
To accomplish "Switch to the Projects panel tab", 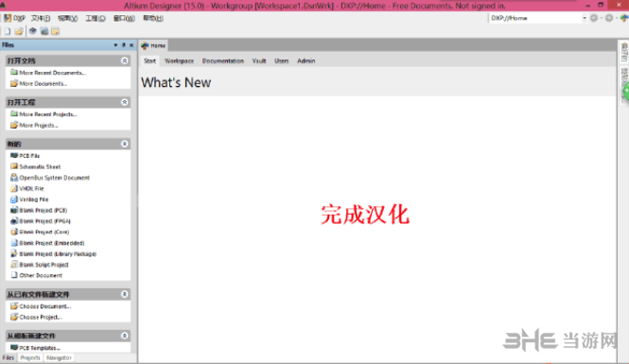I will pos(30,357).
